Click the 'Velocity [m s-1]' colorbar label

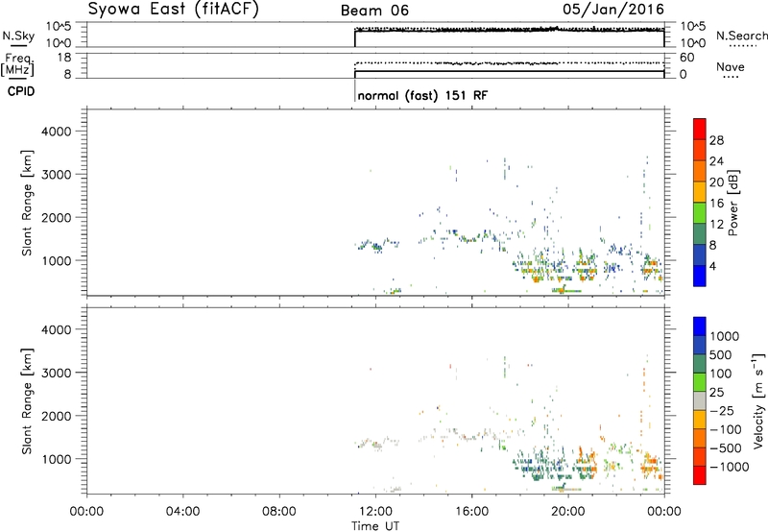point(758,400)
